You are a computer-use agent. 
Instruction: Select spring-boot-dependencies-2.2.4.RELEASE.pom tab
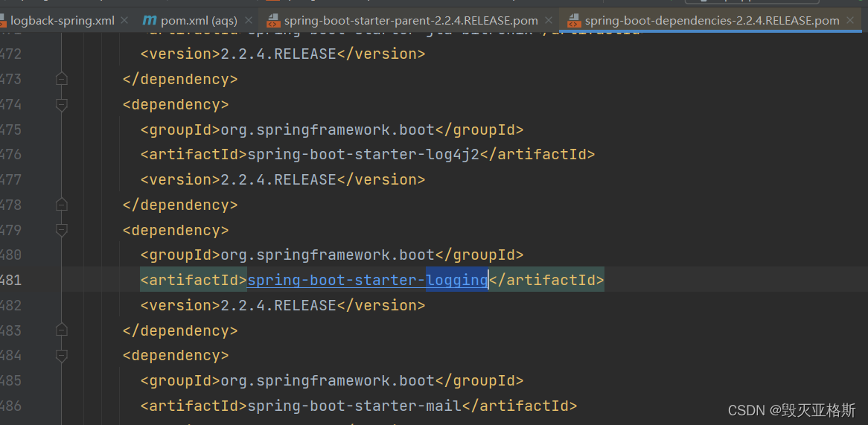point(712,21)
